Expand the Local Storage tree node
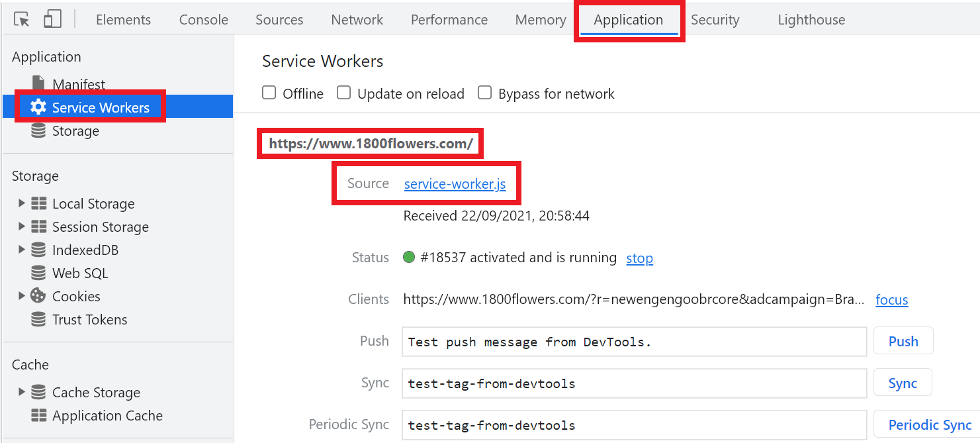Screen dimensions: 980x443 [22, 203]
